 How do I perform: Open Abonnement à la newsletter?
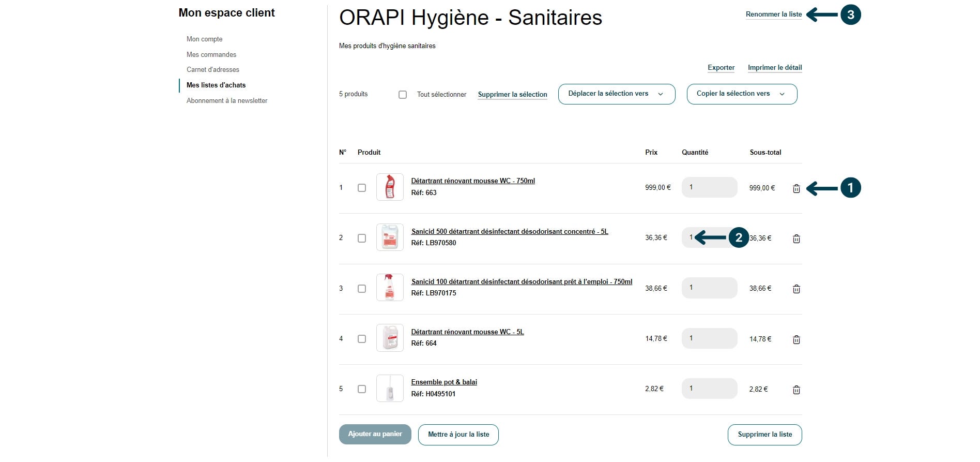tap(227, 101)
